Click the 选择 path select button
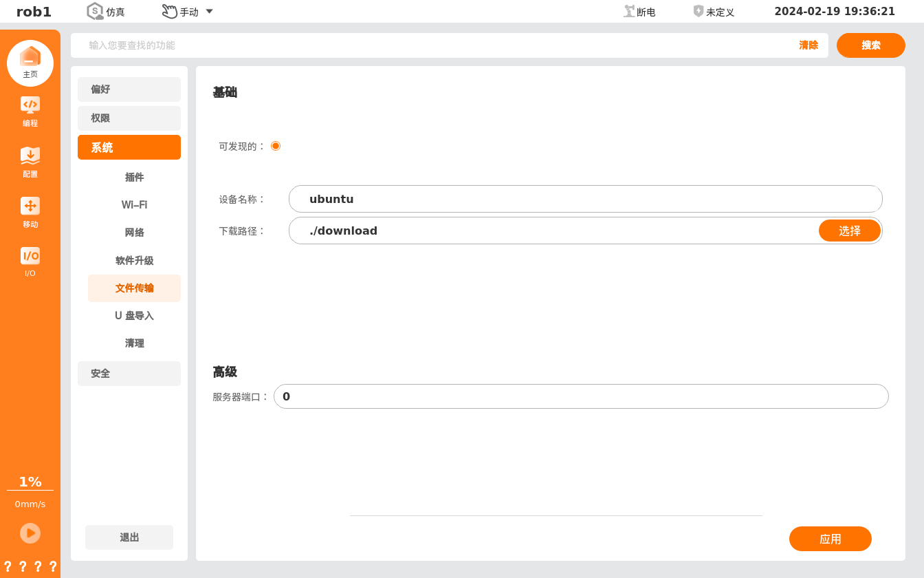 850,231
